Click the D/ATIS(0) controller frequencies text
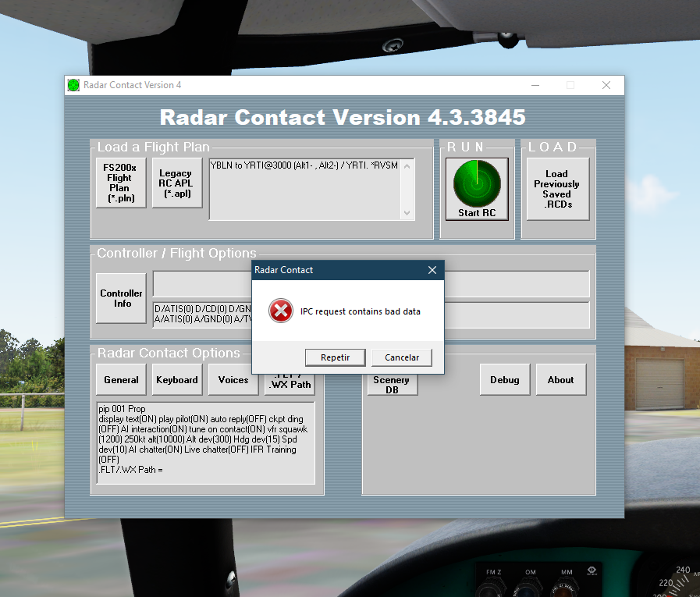The image size is (700, 597). tap(203, 314)
